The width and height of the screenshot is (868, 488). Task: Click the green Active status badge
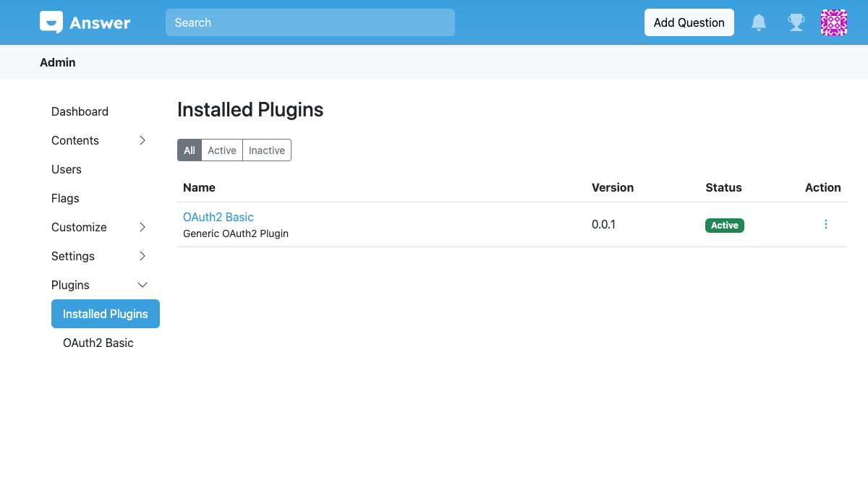[724, 225]
